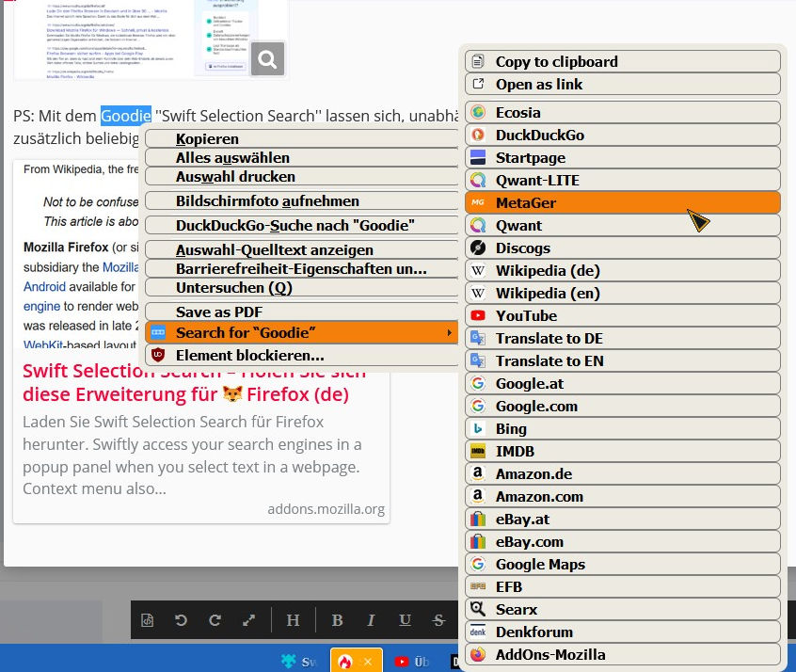Toggle italic formatting in editor toolbar

371,620
